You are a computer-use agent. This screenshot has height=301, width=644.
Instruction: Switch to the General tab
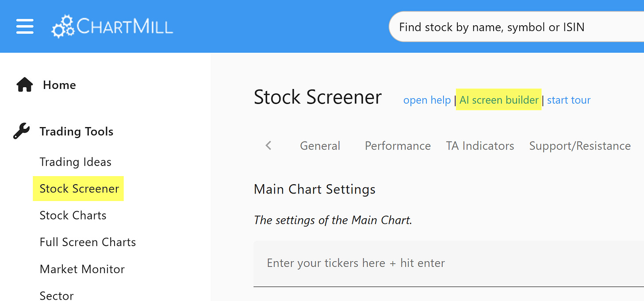click(x=320, y=146)
